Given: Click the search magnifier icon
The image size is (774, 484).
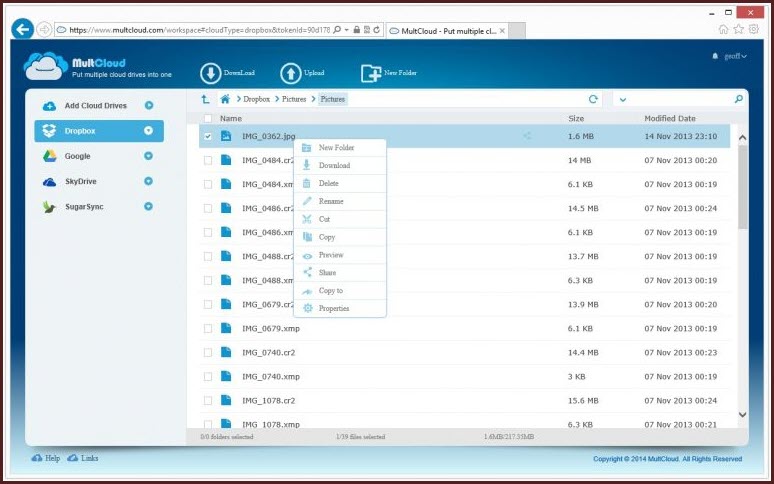Looking at the screenshot, I should click(x=738, y=99).
